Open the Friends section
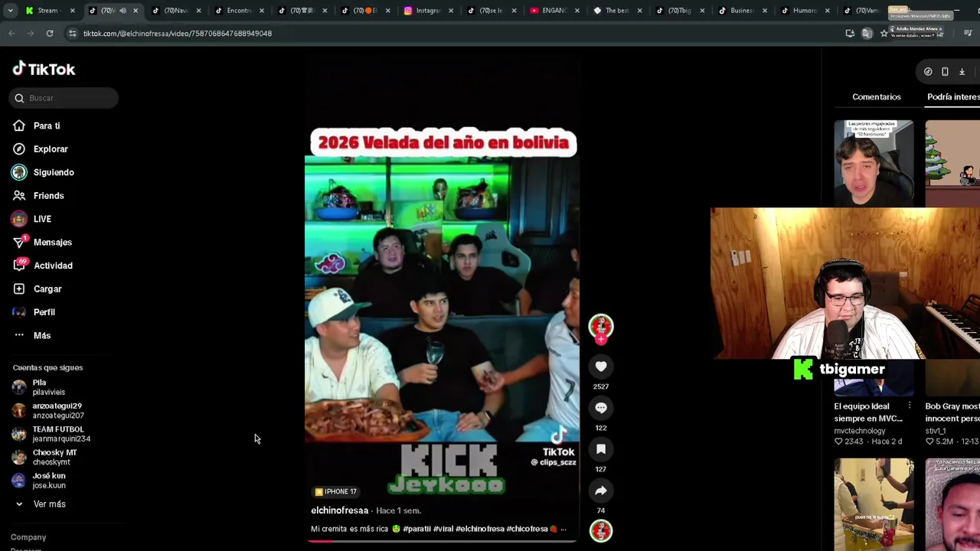Screen dimensions: 980x551 click(38, 196)
